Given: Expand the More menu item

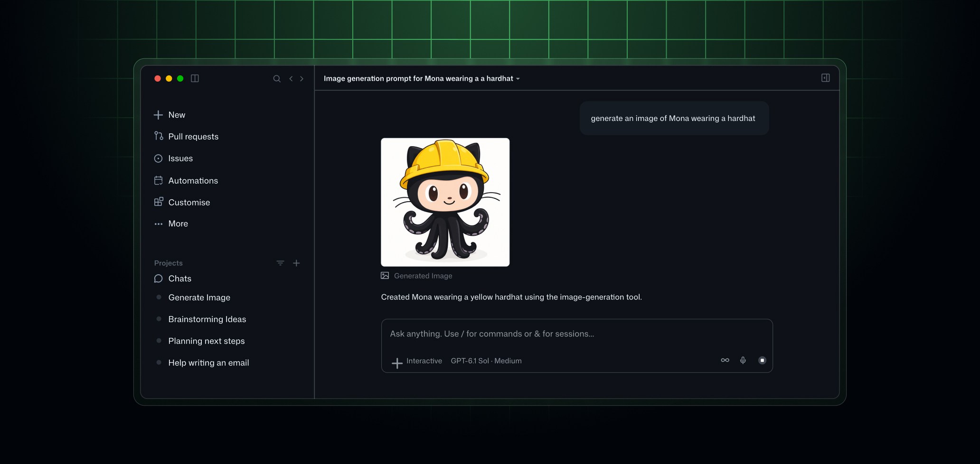Looking at the screenshot, I should (x=171, y=224).
